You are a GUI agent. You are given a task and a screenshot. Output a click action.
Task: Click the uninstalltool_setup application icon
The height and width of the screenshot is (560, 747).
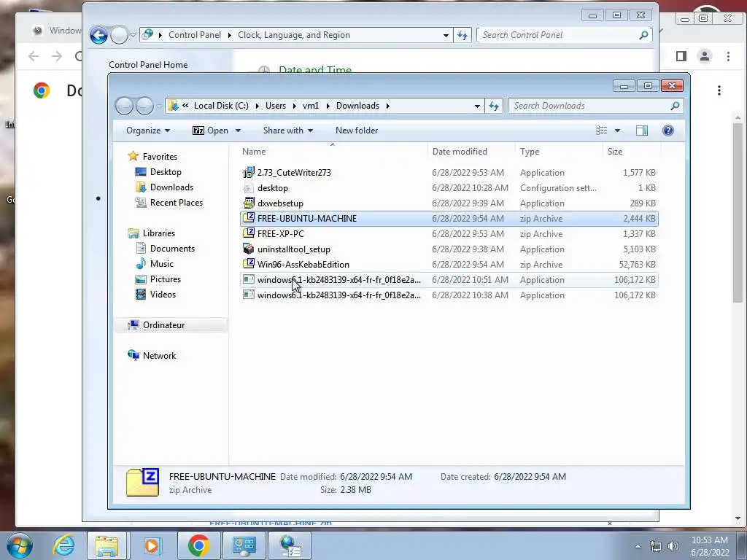pyautogui.click(x=248, y=249)
